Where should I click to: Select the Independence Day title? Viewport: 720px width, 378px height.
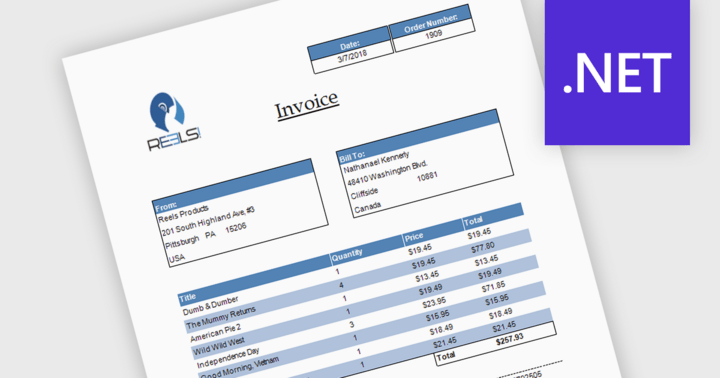(228, 359)
